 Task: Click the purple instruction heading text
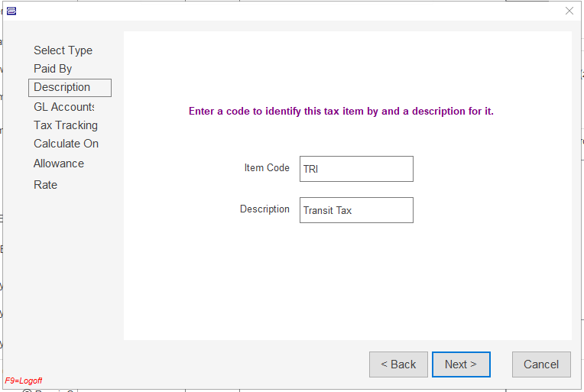(x=341, y=112)
